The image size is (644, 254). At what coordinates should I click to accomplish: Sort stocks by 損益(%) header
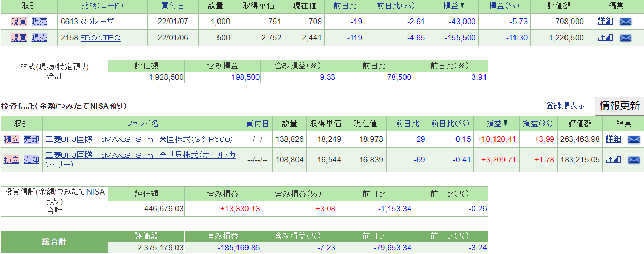pos(504,6)
